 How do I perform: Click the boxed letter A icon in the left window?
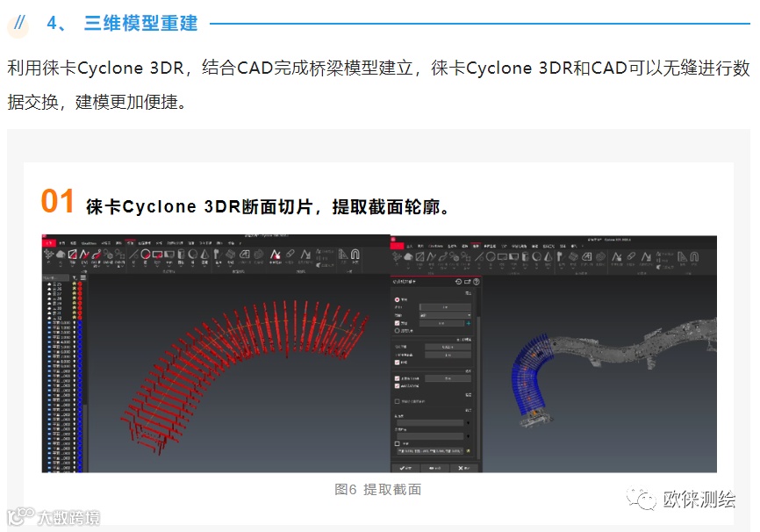click(245, 254)
